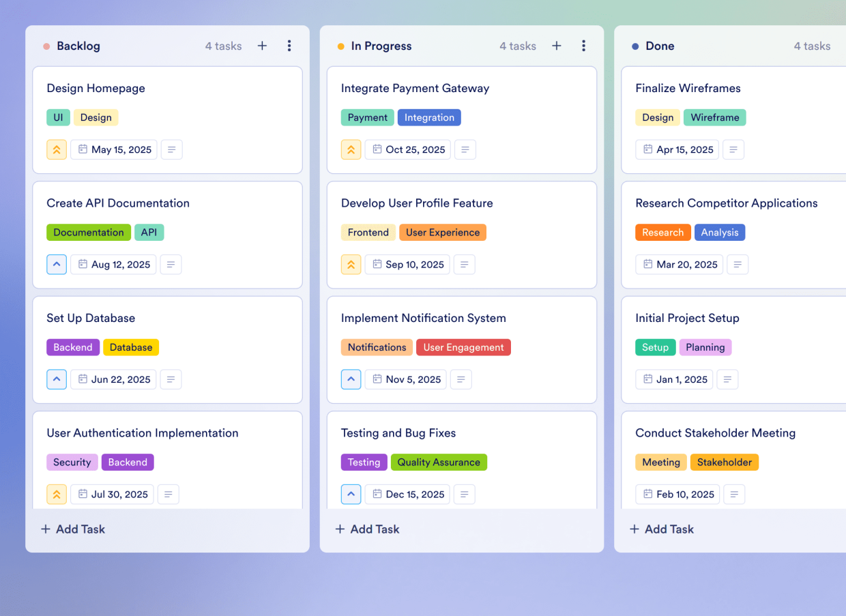Open the Mar 20, 2025 due date
Viewport: 846px width, 616px height.
point(680,264)
